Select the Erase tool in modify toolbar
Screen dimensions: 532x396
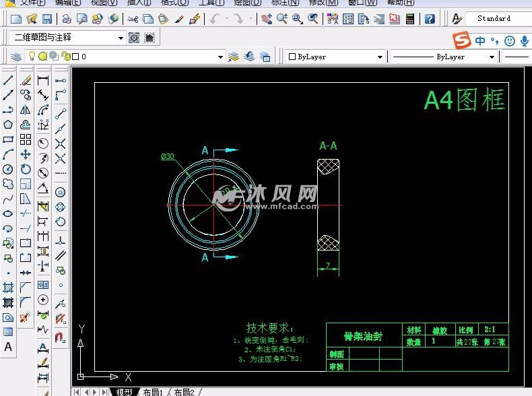[26, 79]
